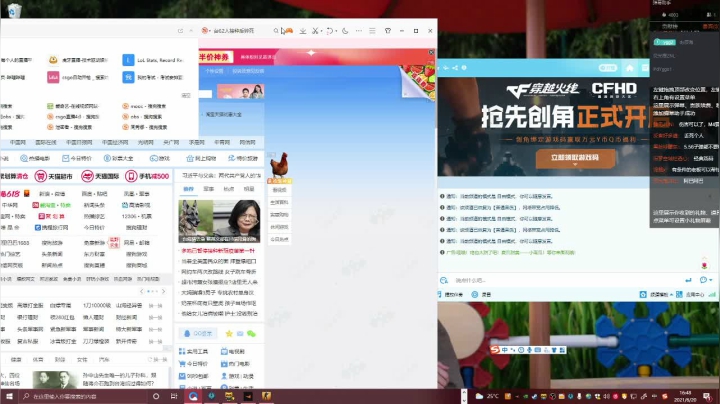
Task: Open the red headline under news photo
Action: click(x=218, y=251)
